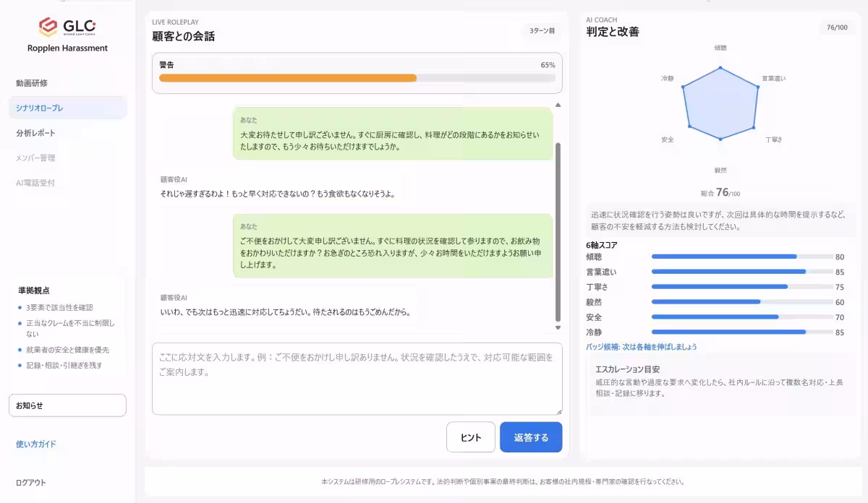This screenshot has height=503, width=868.
Task: Click the footer disclaimer text
Action: 503,481
